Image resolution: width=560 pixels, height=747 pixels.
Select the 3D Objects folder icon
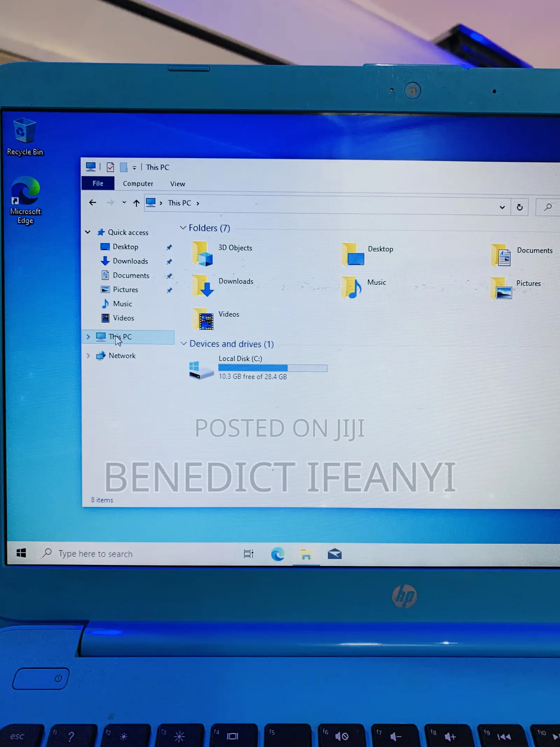tap(202, 253)
